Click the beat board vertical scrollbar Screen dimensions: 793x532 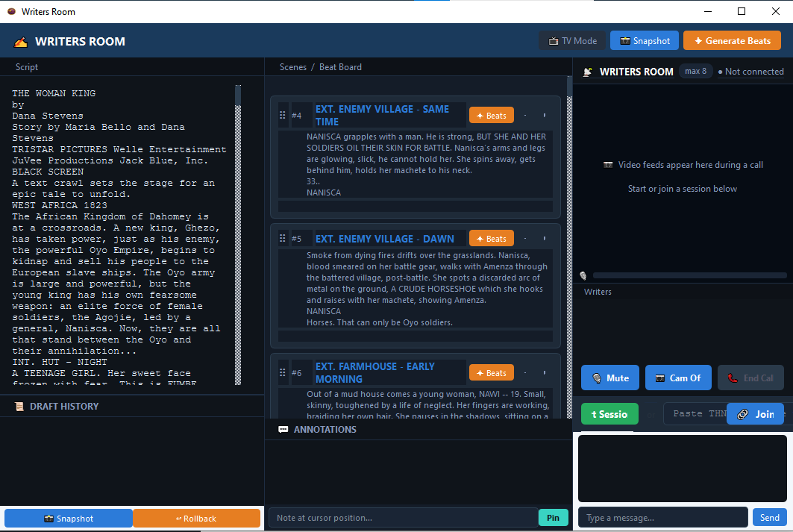point(569,248)
